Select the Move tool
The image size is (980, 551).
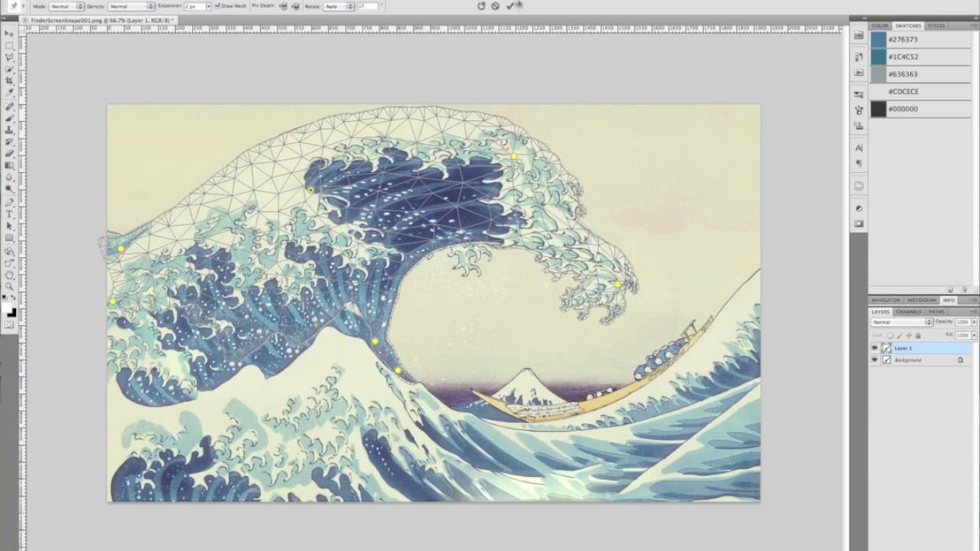(9, 34)
